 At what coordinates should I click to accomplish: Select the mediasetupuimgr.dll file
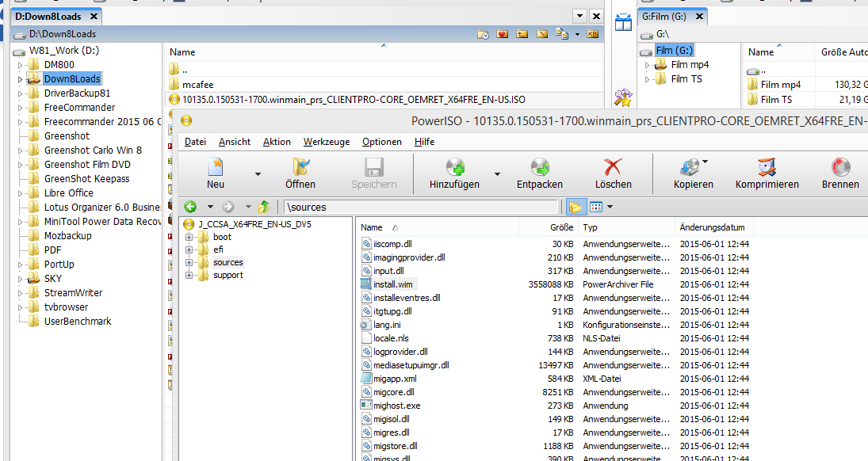tap(411, 365)
